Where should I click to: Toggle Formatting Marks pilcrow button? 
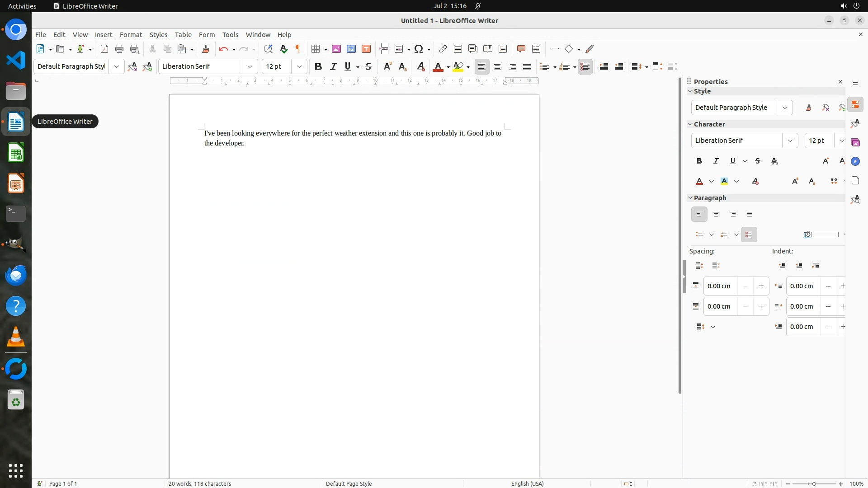coord(298,49)
